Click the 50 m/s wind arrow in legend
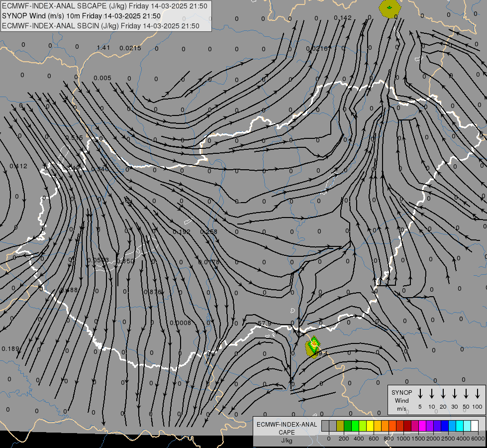This screenshot has width=487, height=448. click(466, 394)
